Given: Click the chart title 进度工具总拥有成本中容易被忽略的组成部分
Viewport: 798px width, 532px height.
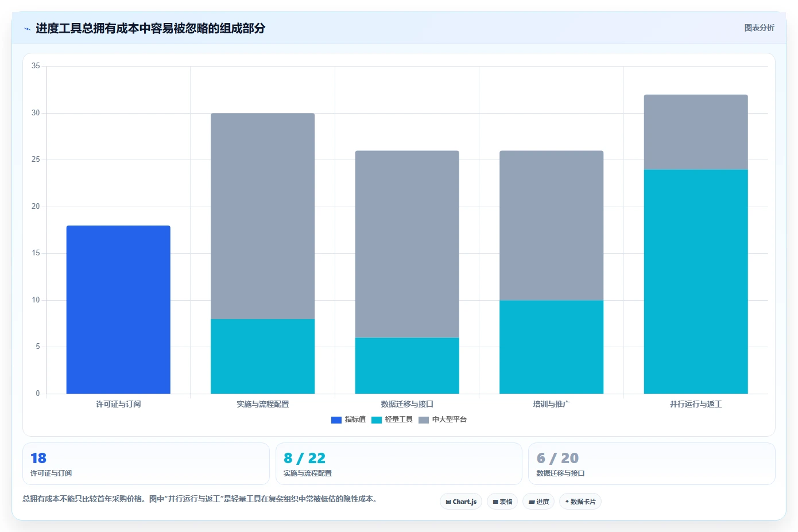Looking at the screenshot, I should 150,28.
